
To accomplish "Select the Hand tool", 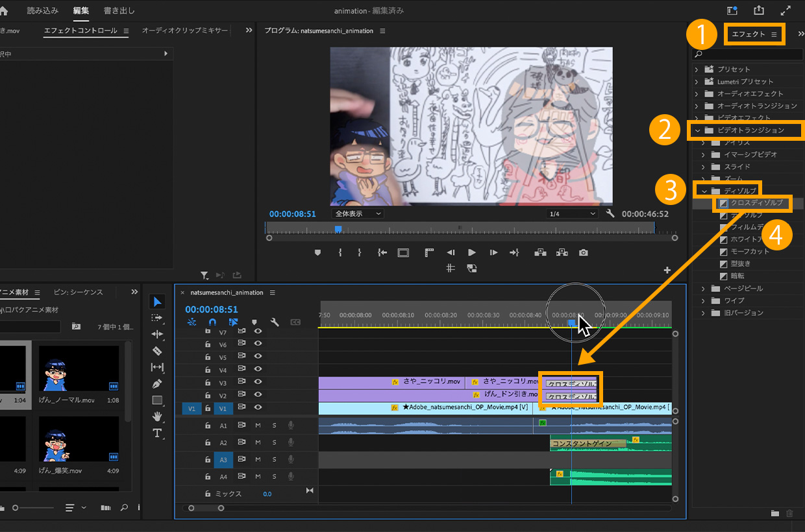I will 157,417.
